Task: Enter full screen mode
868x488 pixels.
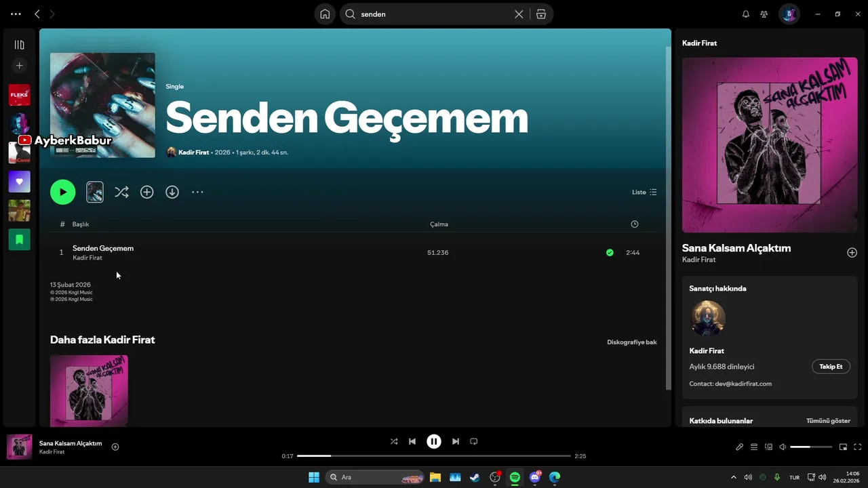Action: tap(858, 447)
